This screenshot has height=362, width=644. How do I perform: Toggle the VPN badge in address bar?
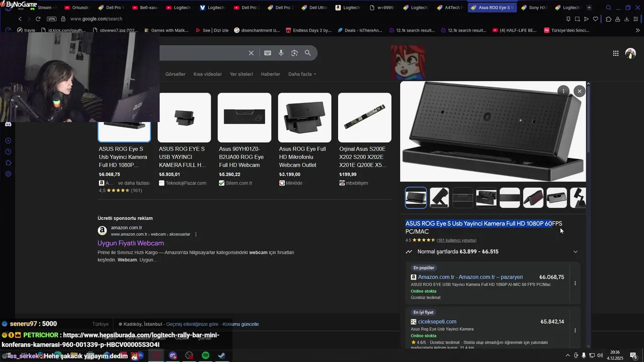[x=51, y=19]
